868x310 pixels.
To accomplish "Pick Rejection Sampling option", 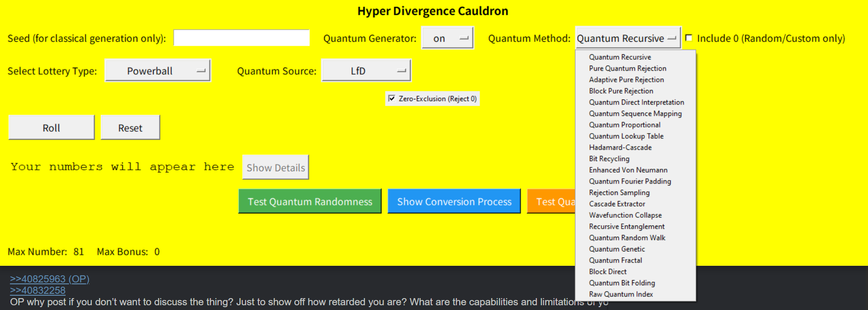I will (x=635, y=193).
